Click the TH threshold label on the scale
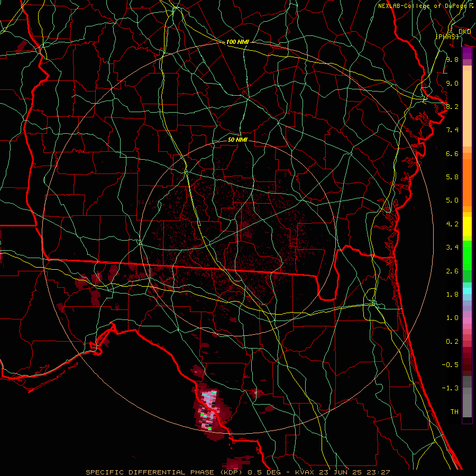Image resolution: width=476 pixels, height=476 pixels. (x=454, y=412)
